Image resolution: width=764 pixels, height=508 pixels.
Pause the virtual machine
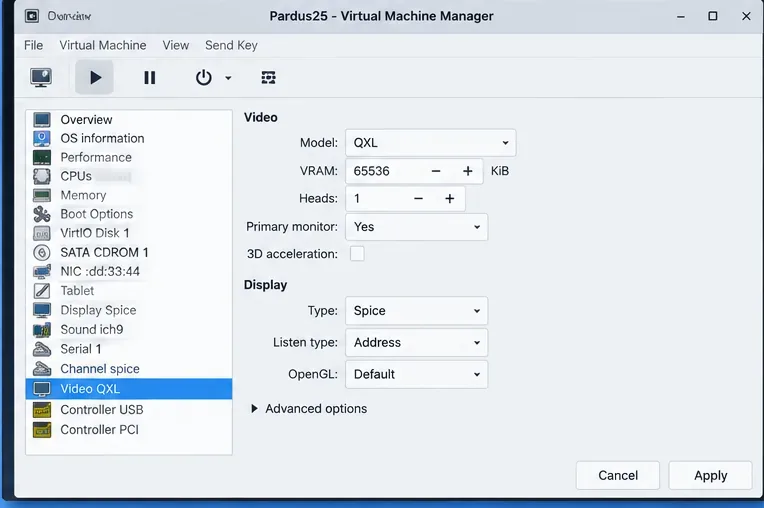coord(150,77)
